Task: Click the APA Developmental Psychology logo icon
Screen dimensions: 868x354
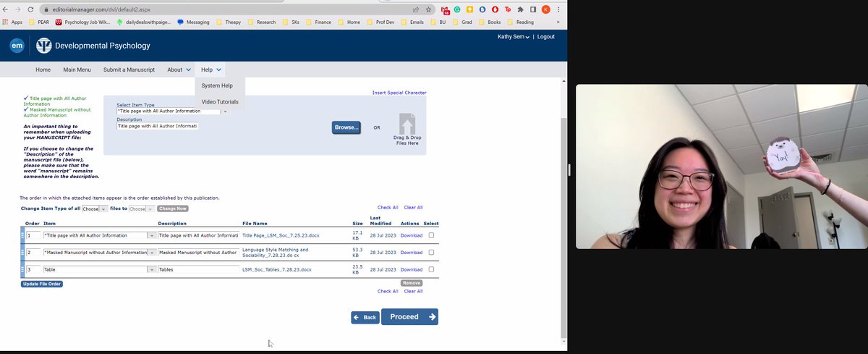Action: 43,46
